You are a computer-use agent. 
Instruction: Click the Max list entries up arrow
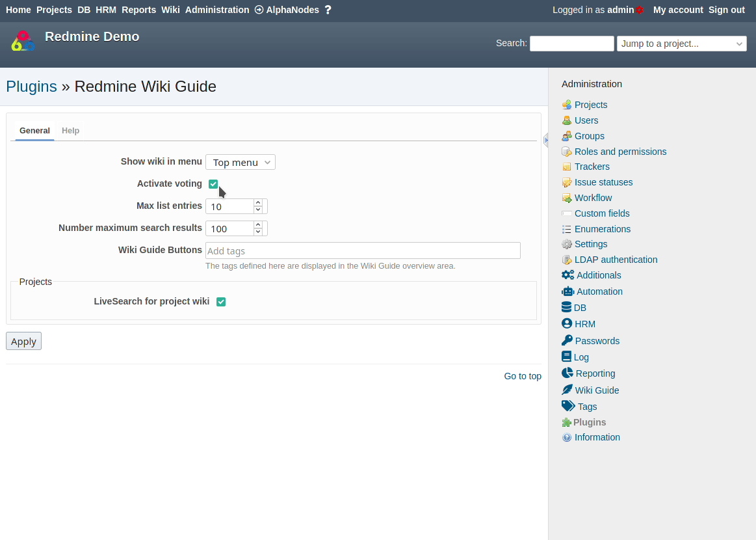258,202
